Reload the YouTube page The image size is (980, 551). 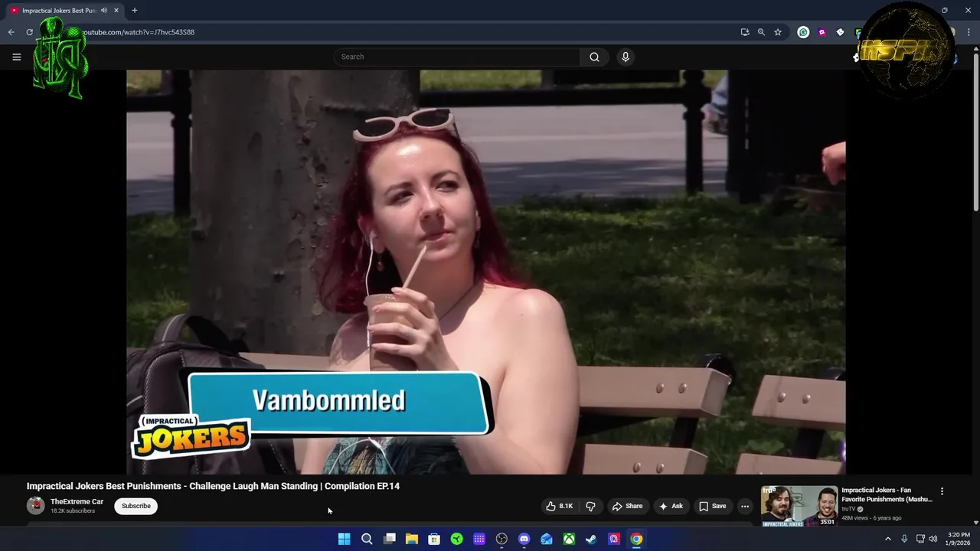pyautogui.click(x=29, y=32)
